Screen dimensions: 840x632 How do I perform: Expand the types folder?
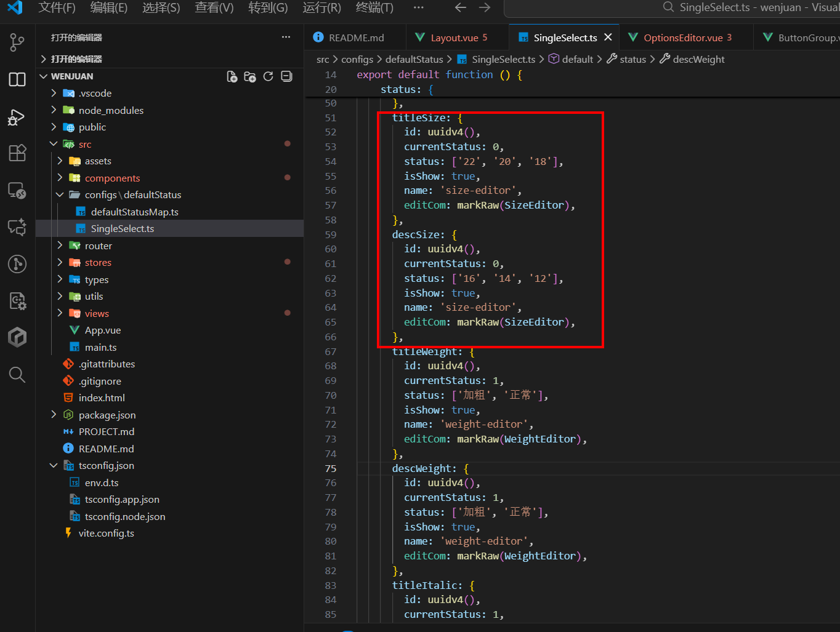point(60,279)
